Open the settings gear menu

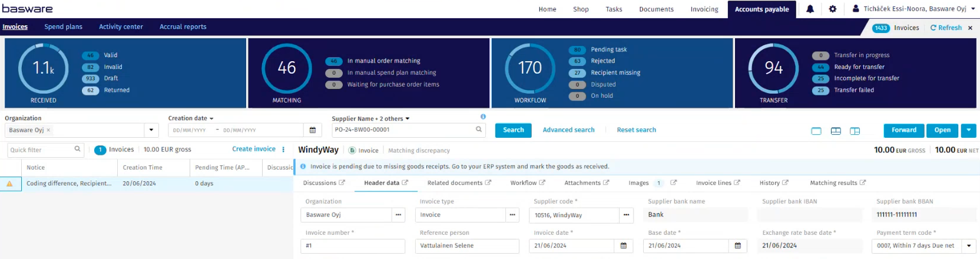(x=832, y=9)
